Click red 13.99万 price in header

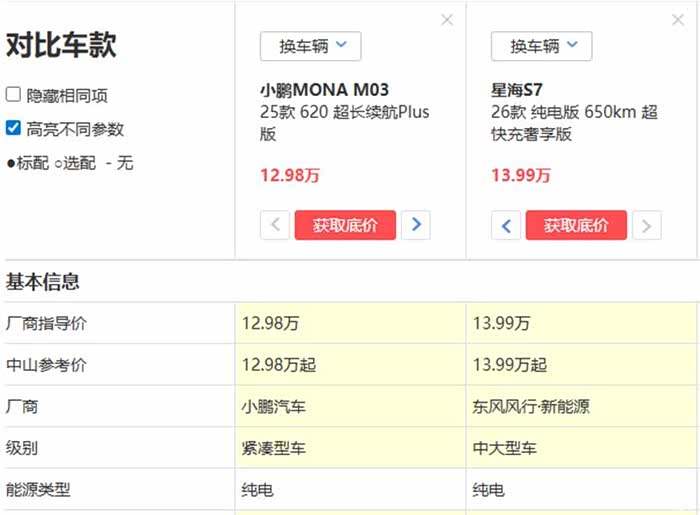pos(521,175)
